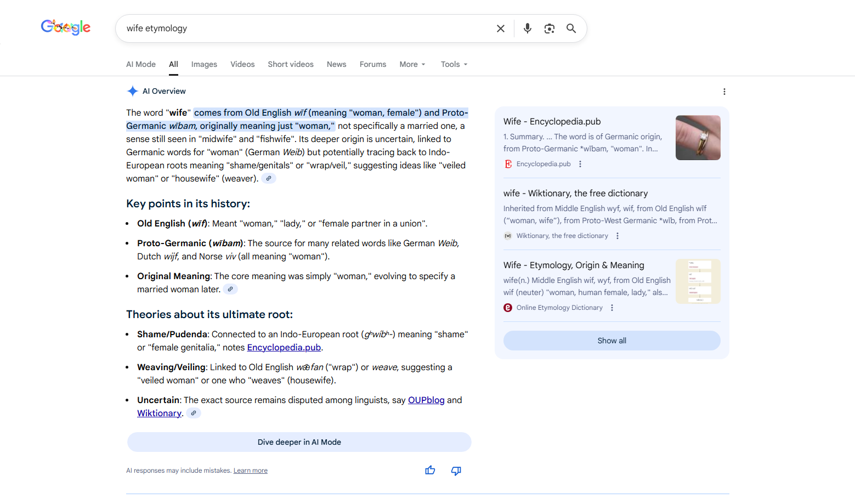Click Dive deeper in AI Mode button
The image size is (855, 504).
[x=299, y=442]
